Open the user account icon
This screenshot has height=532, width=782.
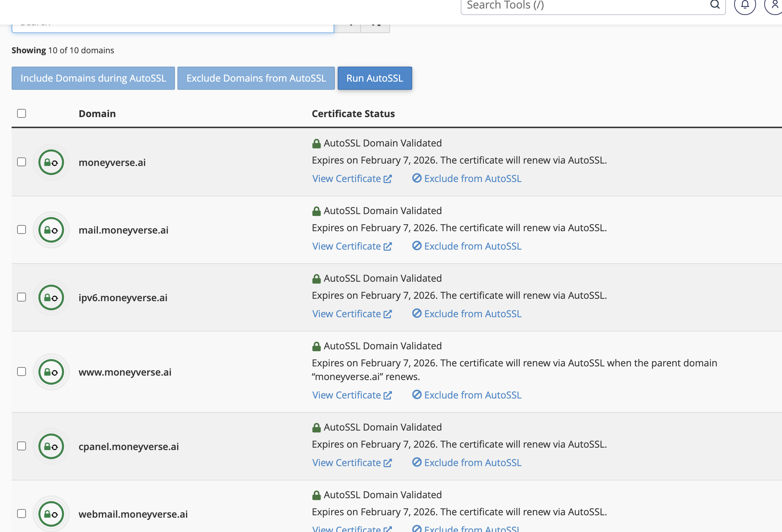click(x=774, y=5)
